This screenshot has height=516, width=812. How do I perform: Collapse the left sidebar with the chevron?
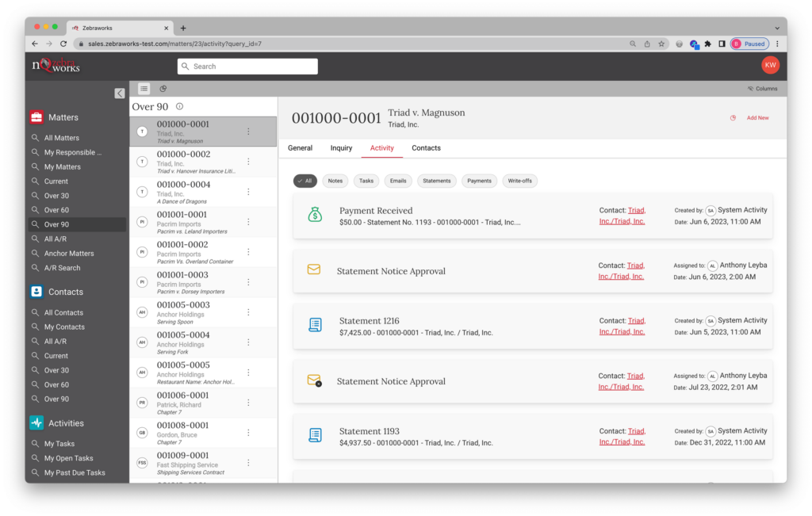point(120,93)
